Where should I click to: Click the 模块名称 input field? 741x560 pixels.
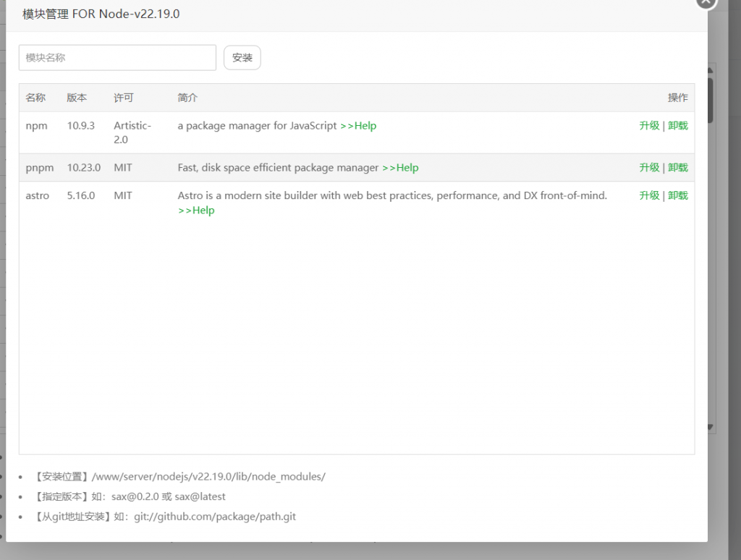tap(117, 58)
